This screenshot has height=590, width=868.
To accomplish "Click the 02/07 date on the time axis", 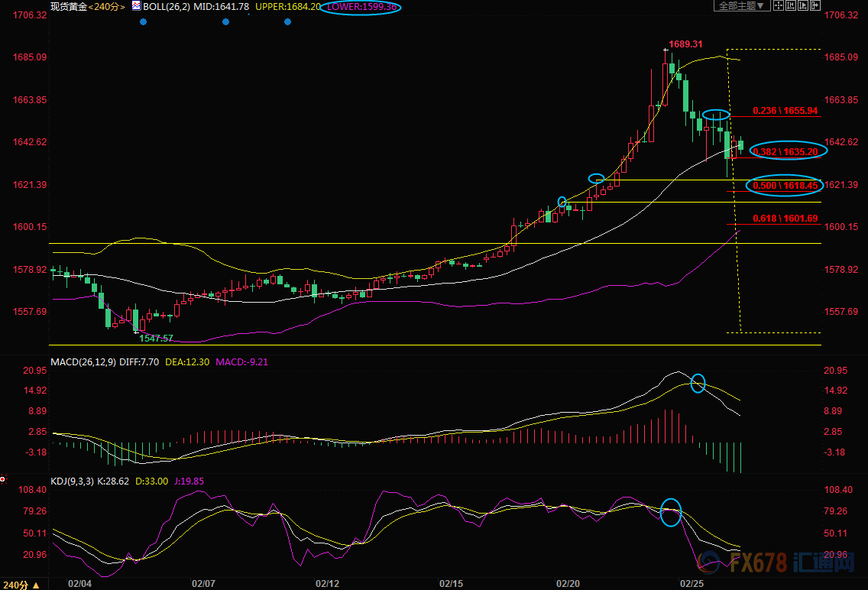I will (203, 584).
